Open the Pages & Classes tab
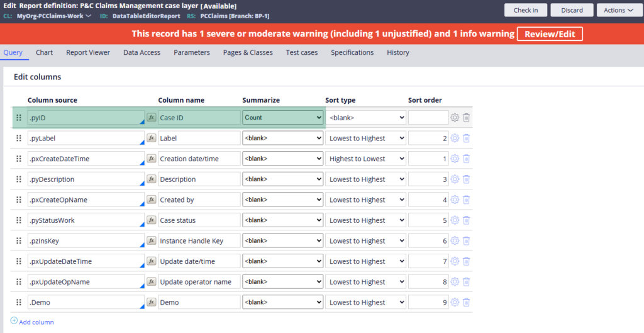The height and width of the screenshot is (333, 644). coord(248,53)
